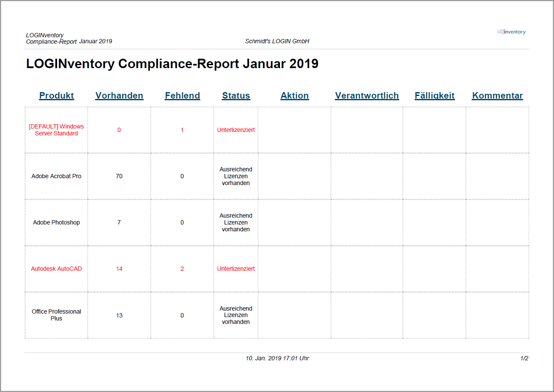The width and height of the screenshot is (554, 392).
Task: Click the footer timestamp '10. Jan. 2019 17:01 Uhr'
Action: coord(277,358)
